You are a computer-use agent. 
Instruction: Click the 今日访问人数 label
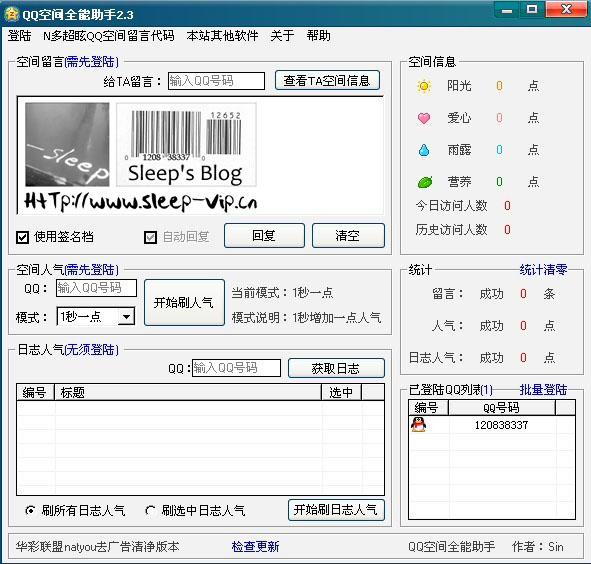pyautogui.click(x=452, y=206)
